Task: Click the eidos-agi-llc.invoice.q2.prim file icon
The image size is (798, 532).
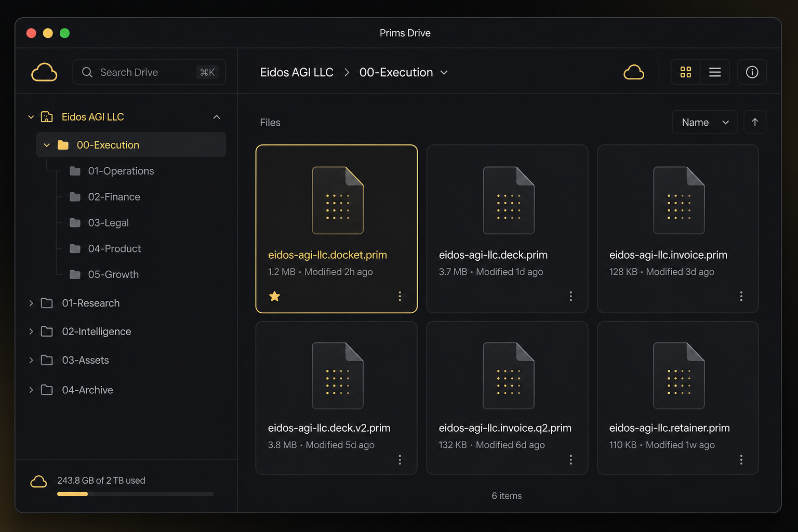Action: point(509,376)
